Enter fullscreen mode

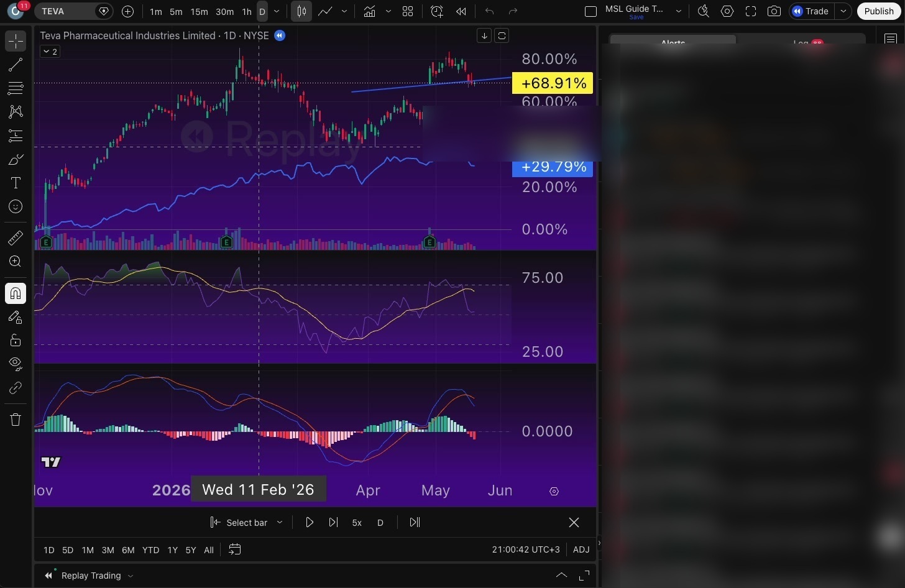click(x=751, y=11)
